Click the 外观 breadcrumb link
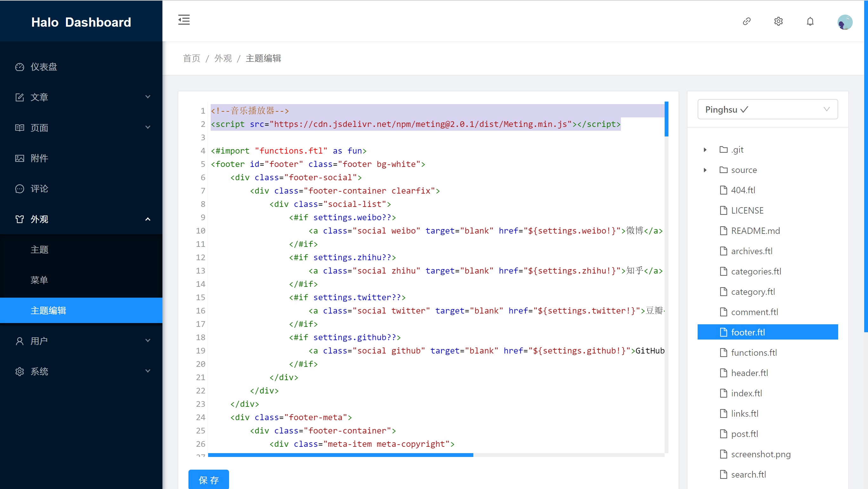This screenshot has height=489, width=868. pyautogui.click(x=223, y=58)
